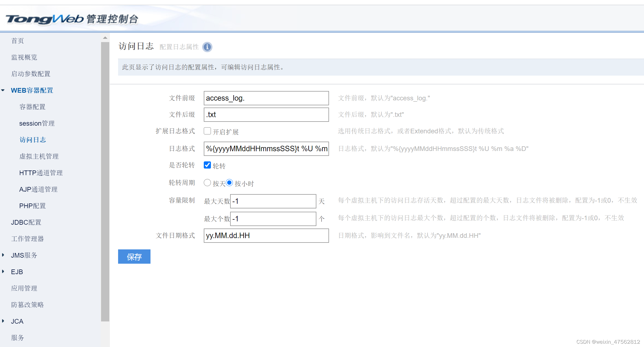Click the 文件日期格式 input field
The height and width of the screenshot is (347, 644).
click(x=266, y=236)
